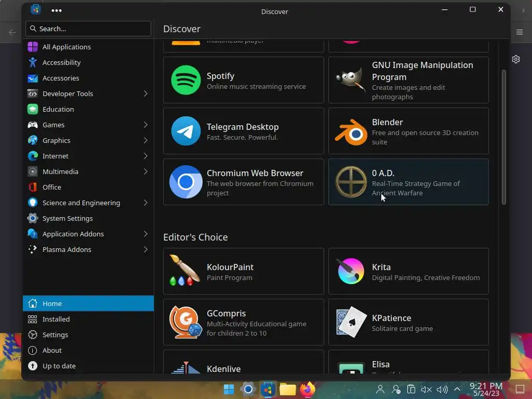Click the Search input field
Viewport: 532px width, 399px height.
tap(88, 29)
